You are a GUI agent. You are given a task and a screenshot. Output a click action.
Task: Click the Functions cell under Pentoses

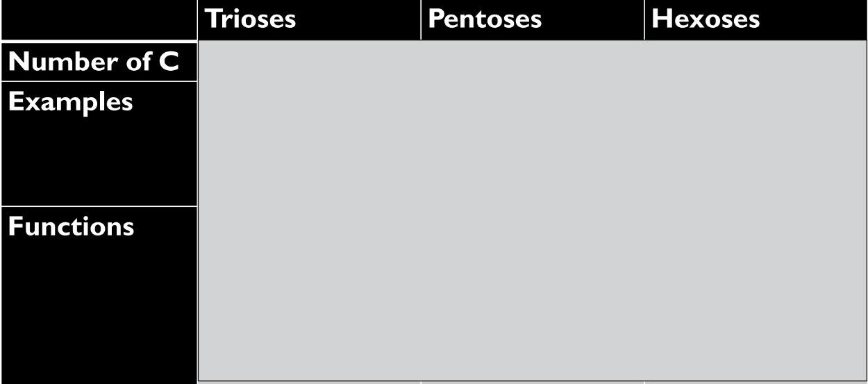[532, 294]
